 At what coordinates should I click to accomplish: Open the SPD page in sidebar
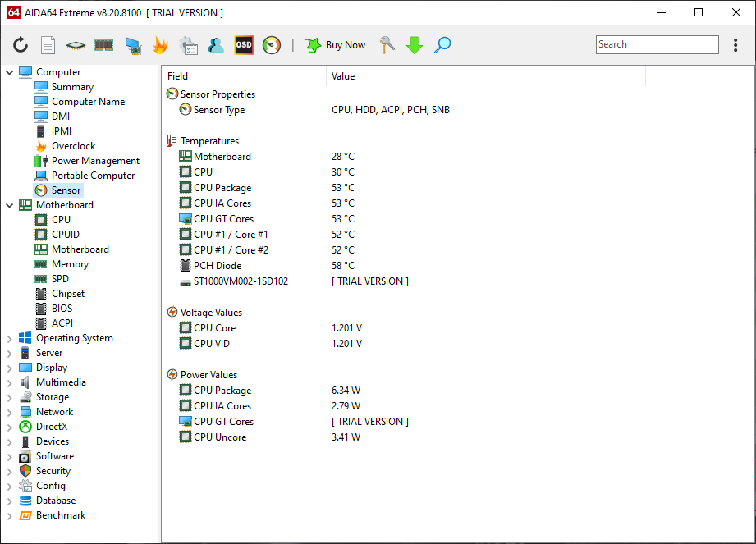click(60, 279)
